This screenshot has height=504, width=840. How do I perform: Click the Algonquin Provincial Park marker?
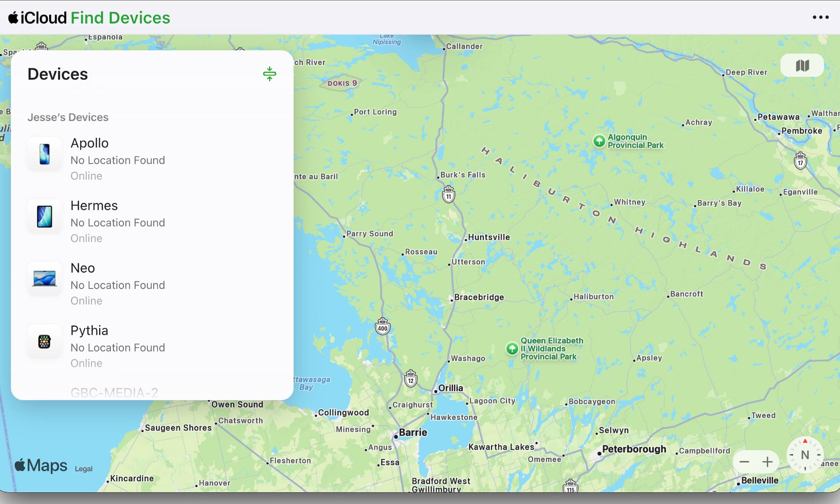[599, 141]
